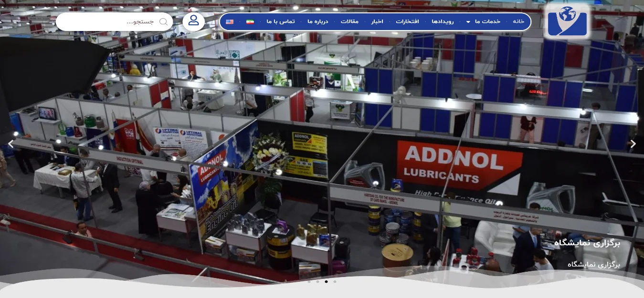Open the تماس با ما contact page
Viewport: 644px width, 298px height.
pyautogui.click(x=281, y=22)
